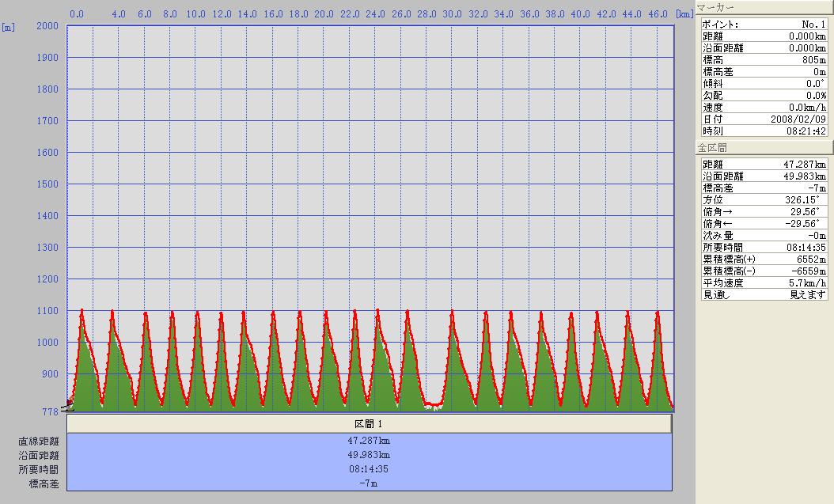Click the 標高差 row label below the chart
Viewport: 834px width, 504px height.
pyautogui.click(x=44, y=483)
